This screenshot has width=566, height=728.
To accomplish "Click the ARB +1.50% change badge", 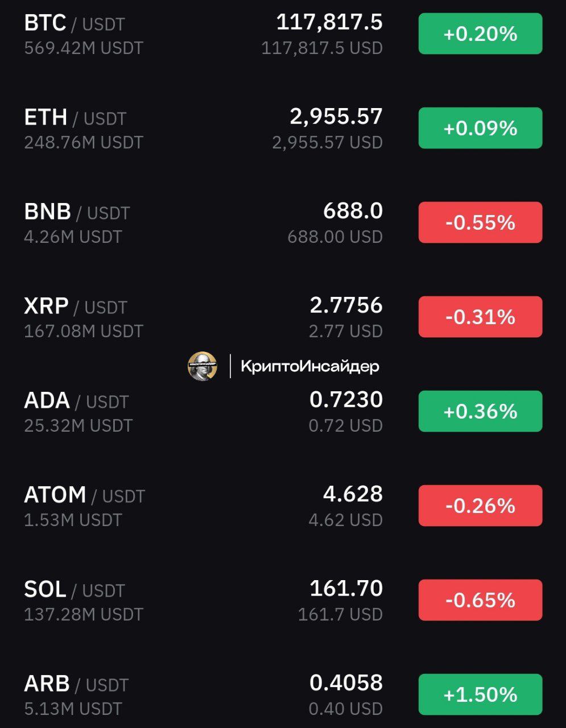I will 480,695.
